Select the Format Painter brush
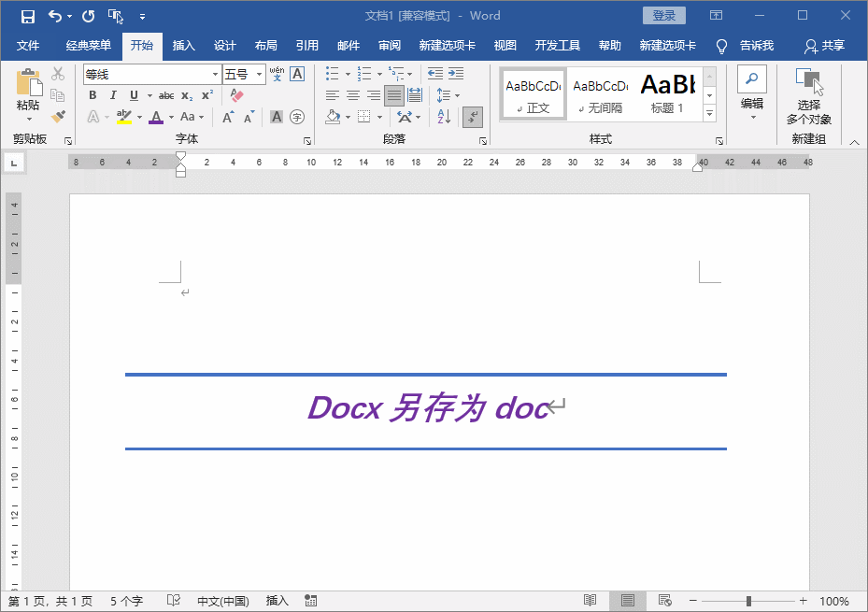Screen dimensions: 868x612 coord(58,116)
